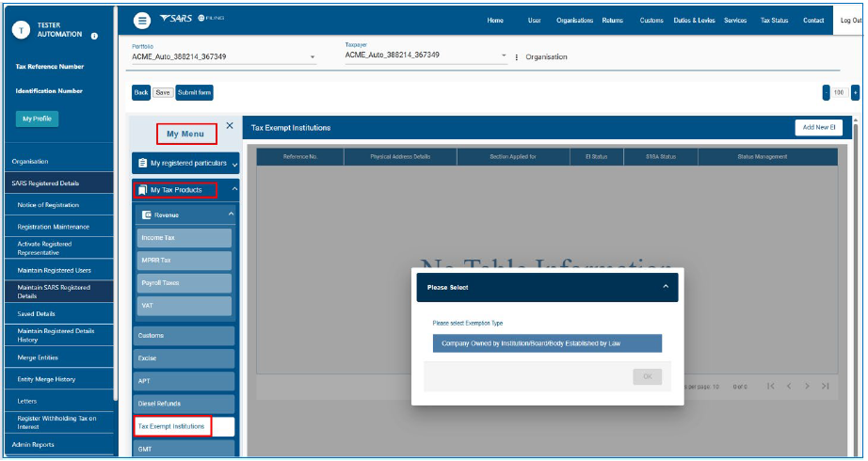The width and height of the screenshot is (868, 461).
Task: Open the Tax Status menu item
Action: pyautogui.click(x=773, y=21)
